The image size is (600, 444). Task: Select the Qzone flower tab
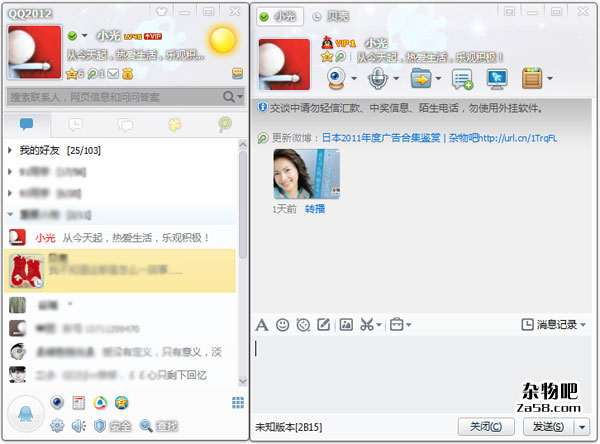[x=175, y=124]
